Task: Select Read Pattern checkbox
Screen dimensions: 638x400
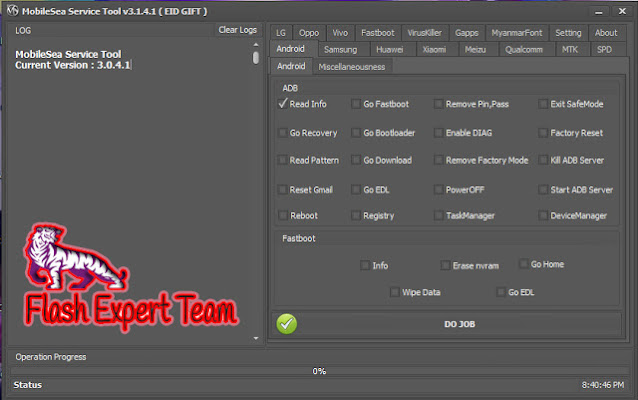Action: pyautogui.click(x=282, y=160)
